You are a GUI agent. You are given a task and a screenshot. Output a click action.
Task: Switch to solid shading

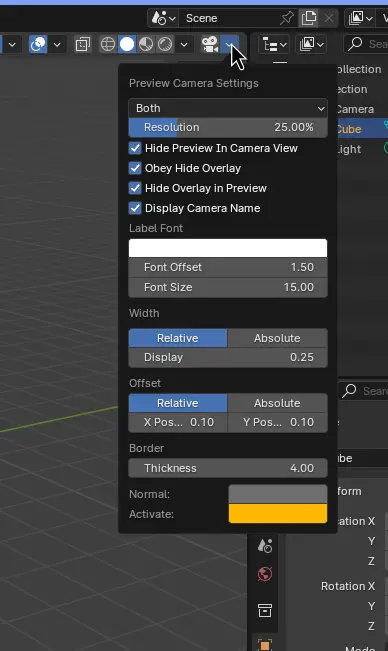tap(127, 44)
